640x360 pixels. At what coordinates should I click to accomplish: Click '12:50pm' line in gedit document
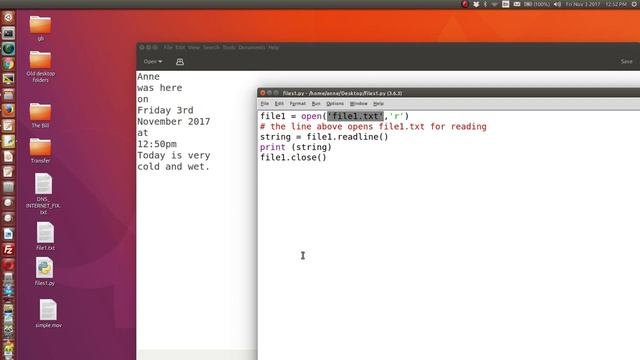click(x=157, y=144)
